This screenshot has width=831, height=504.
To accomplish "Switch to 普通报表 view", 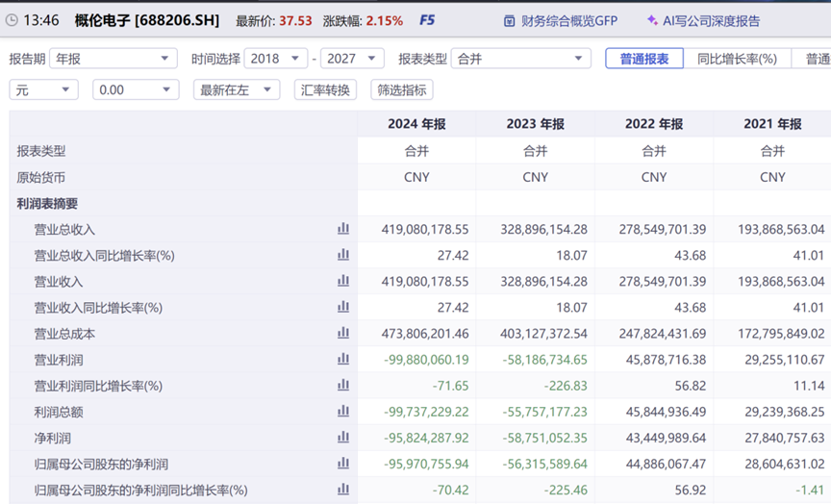I will [643, 59].
